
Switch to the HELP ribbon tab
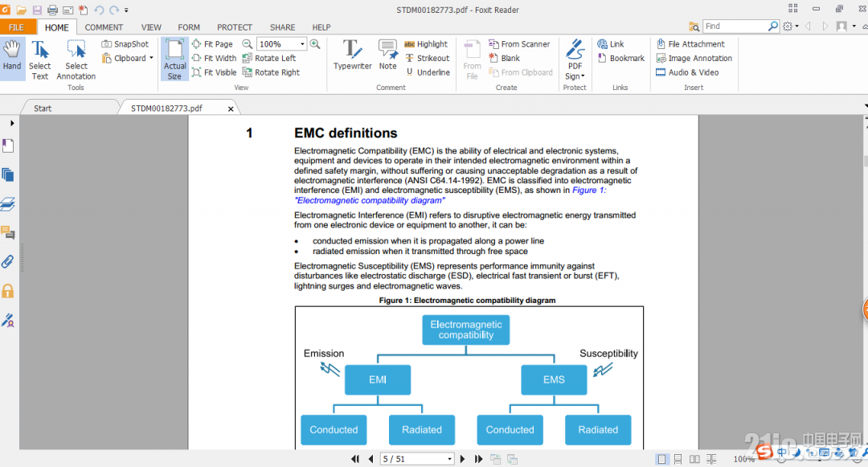321,27
